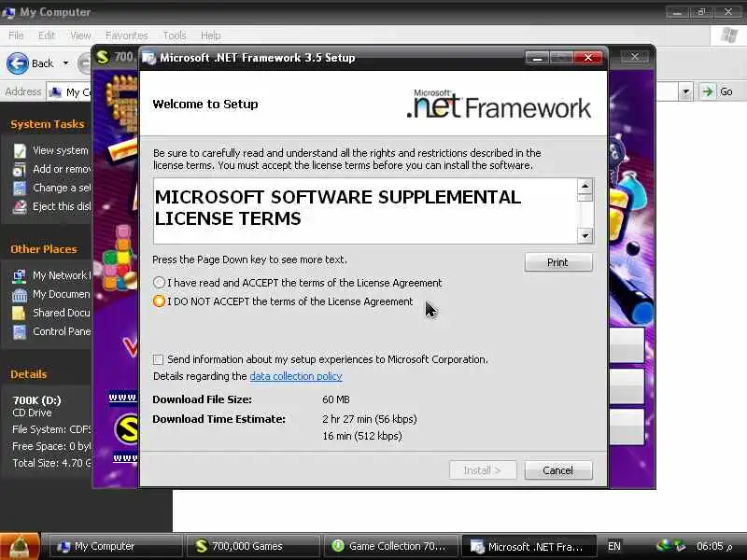Switch to My Computer taskbar button

pyautogui.click(x=116, y=546)
